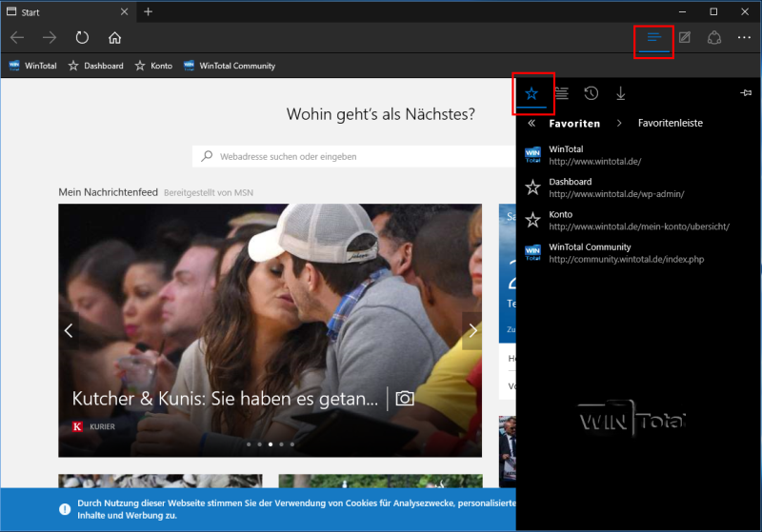Open WinTotal Community favorite in Hub list
Screen dimensions: 762x532
[590, 252]
